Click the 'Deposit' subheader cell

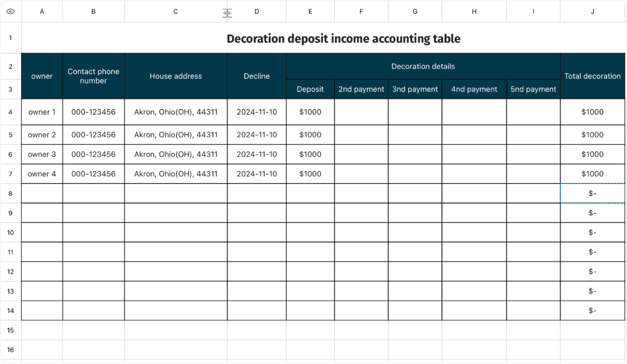[x=310, y=89]
